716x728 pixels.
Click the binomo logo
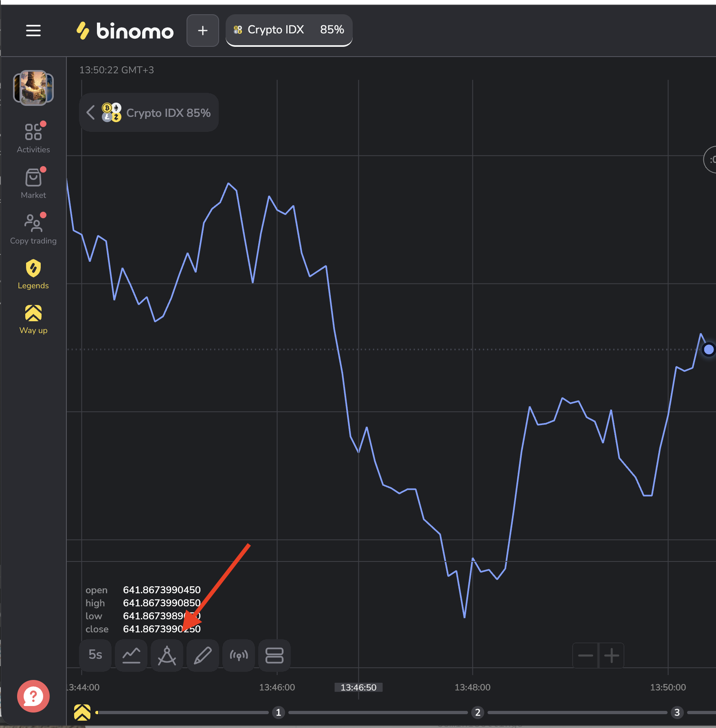(125, 31)
